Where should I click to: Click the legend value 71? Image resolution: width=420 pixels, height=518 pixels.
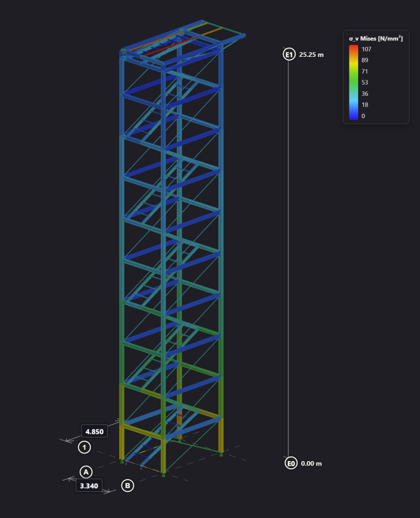[365, 71]
